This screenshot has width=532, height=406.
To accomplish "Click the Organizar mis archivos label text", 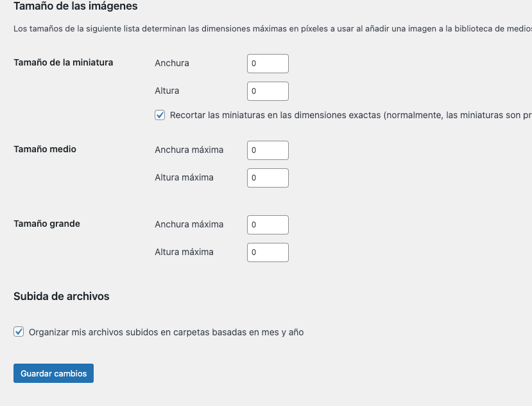I will coord(166,332).
